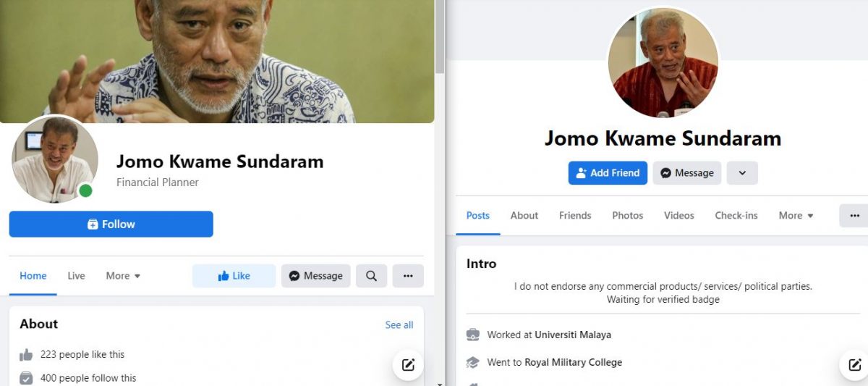Image resolution: width=868 pixels, height=386 pixels.
Task: Expand the More dropdown on the right profile
Action: point(796,216)
